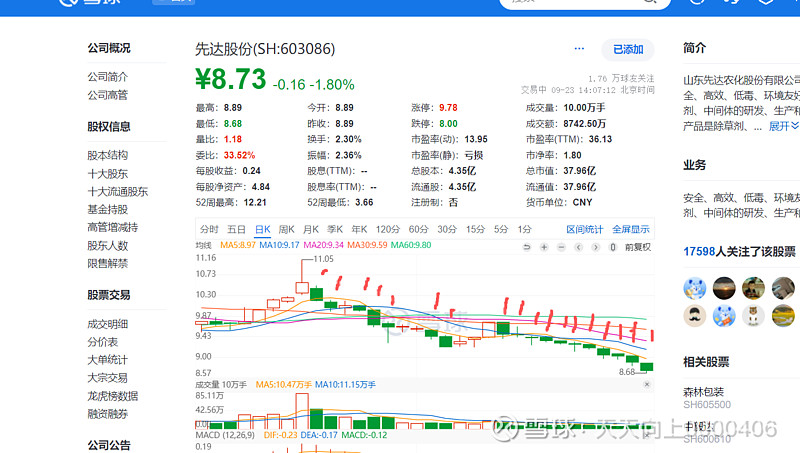Open 分价表 in sidebar
The height and width of the screenshot is (453, 800).
click(103, 342)
